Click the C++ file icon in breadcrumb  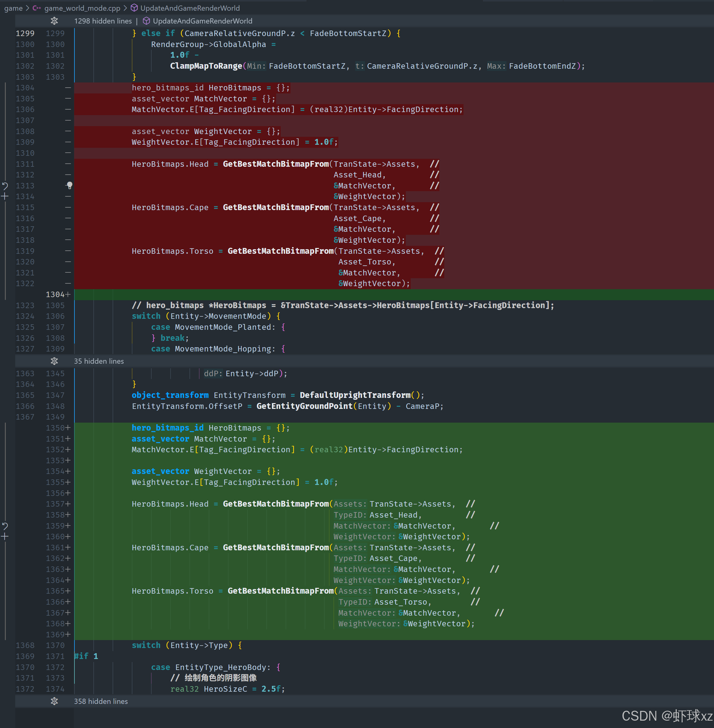pyautogui.click(x=37, y=8)
